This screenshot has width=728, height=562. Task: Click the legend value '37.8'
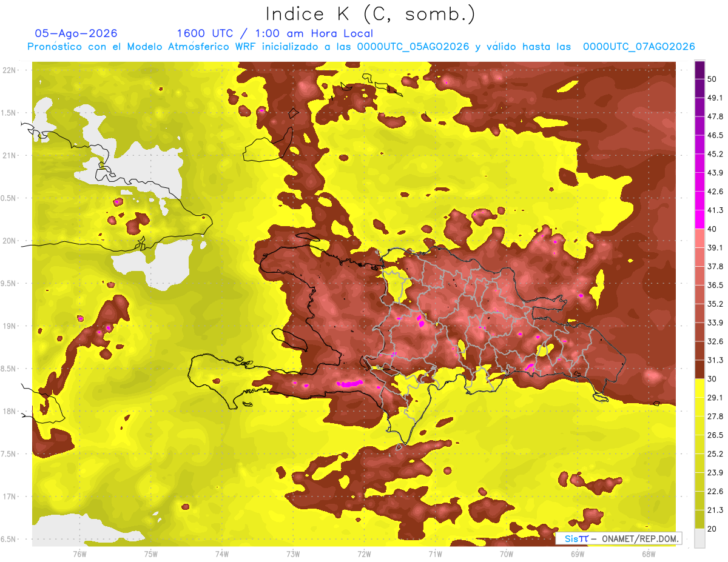tap(715, 266)
